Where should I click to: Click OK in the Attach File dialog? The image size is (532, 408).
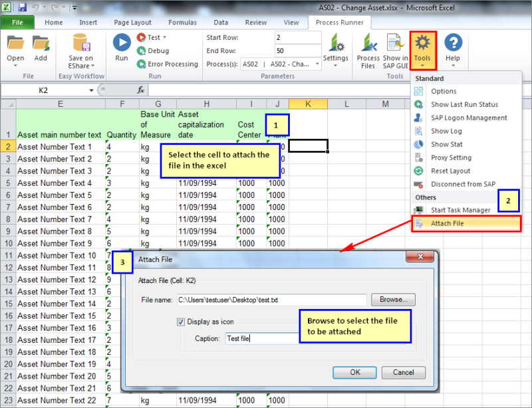click(355, 372)
